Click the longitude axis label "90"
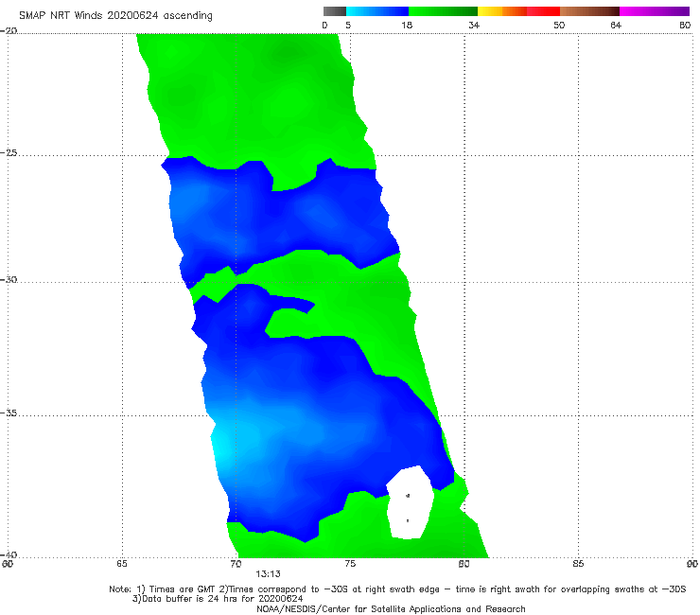The height and width of the screenshot is (615, 700). [x=692, y=564]
